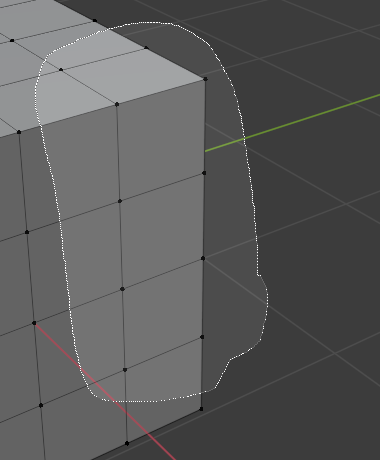This screenshot has width=380, height=460.
Task: Select front face center-column vertex in second row
Action: [x=120, y=201]
